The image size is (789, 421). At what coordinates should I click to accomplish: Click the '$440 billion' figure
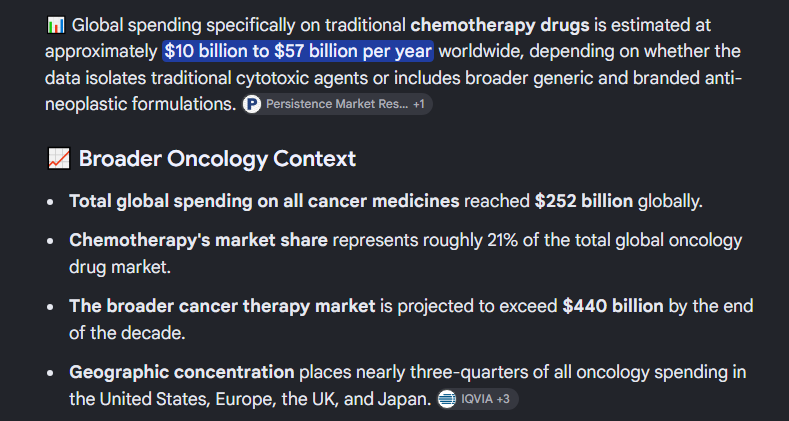point(613,306)
